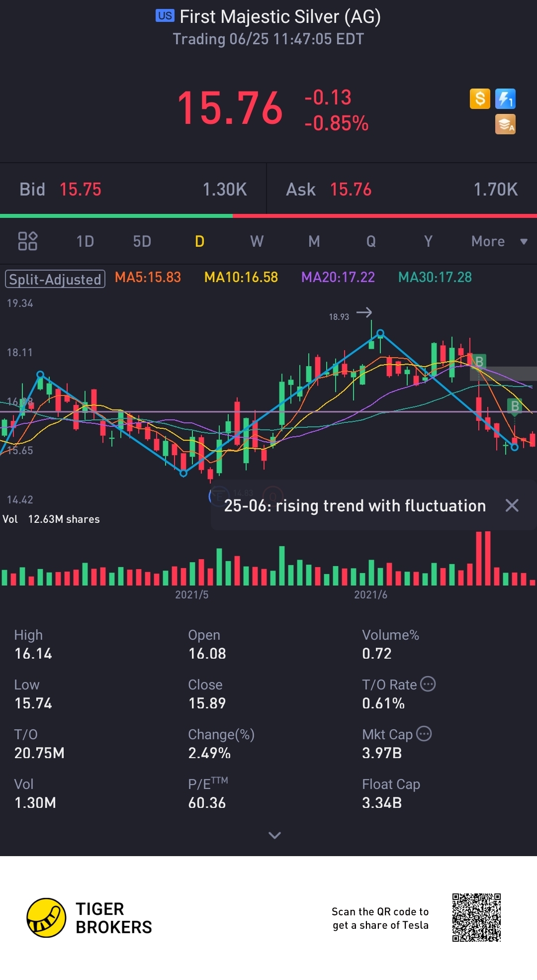
Task: Tap the ask size 1.70K
Action: [x=496, y=190]
